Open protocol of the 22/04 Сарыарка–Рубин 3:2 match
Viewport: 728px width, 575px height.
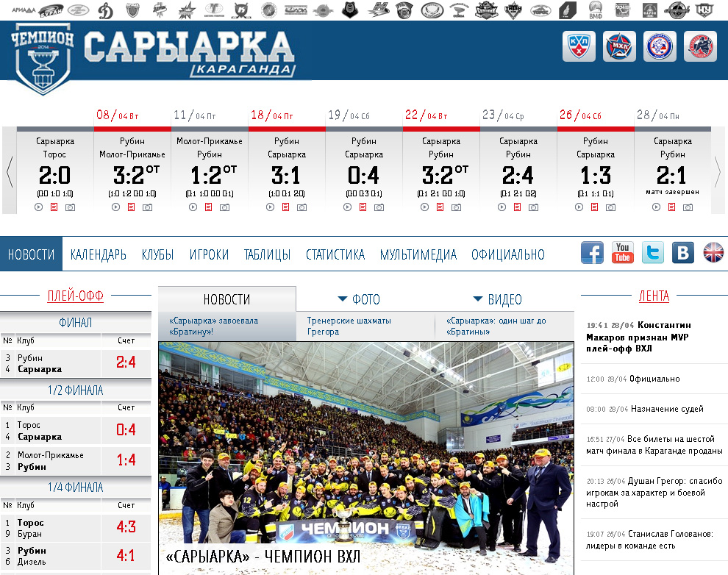440,207
